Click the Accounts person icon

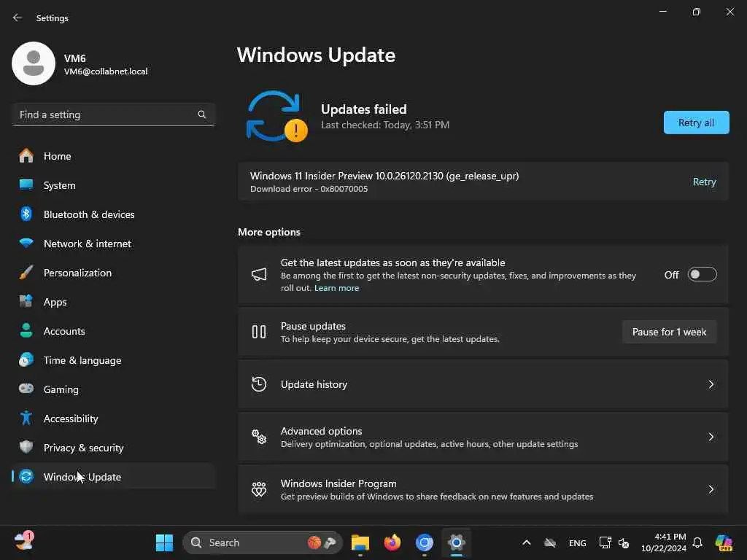[x=26, y=330]
